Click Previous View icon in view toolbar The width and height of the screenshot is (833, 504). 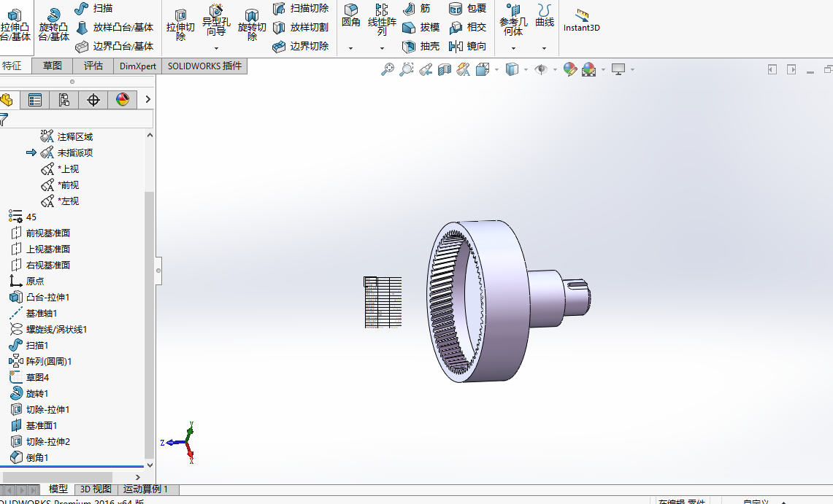click(426, 69)
